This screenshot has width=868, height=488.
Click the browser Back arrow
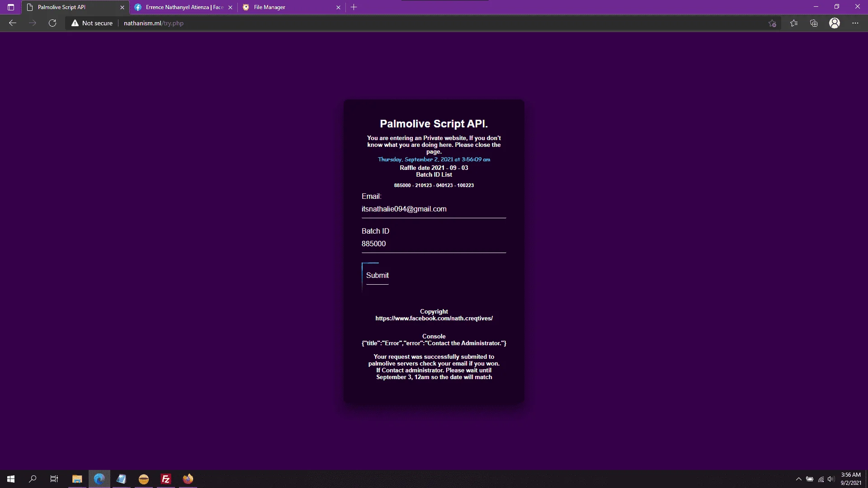13,23
